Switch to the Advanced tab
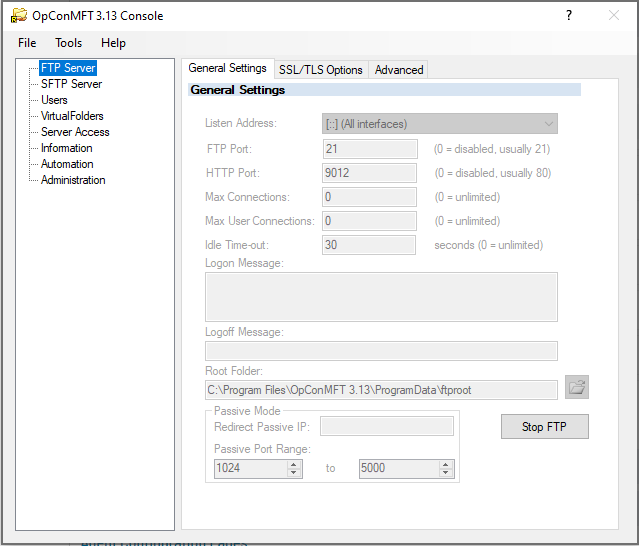639x546 pixels. click(399, 70)
